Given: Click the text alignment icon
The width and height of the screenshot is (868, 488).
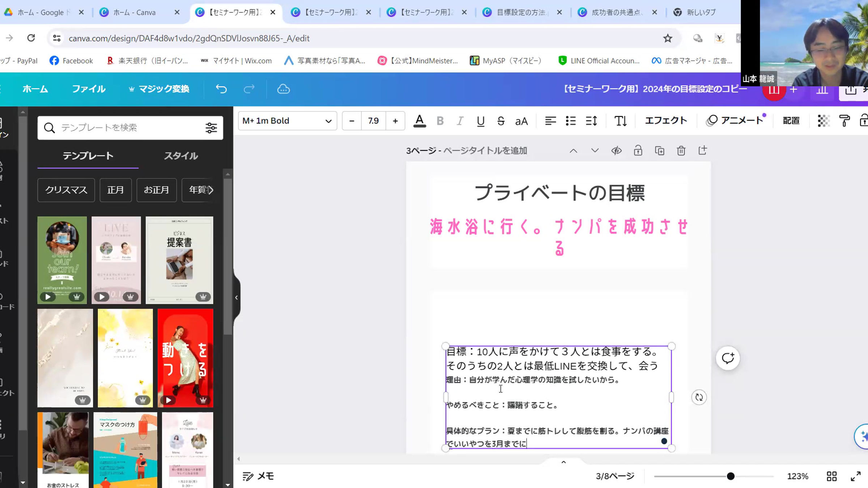Looking at the screenshot, I should [550, 121].
